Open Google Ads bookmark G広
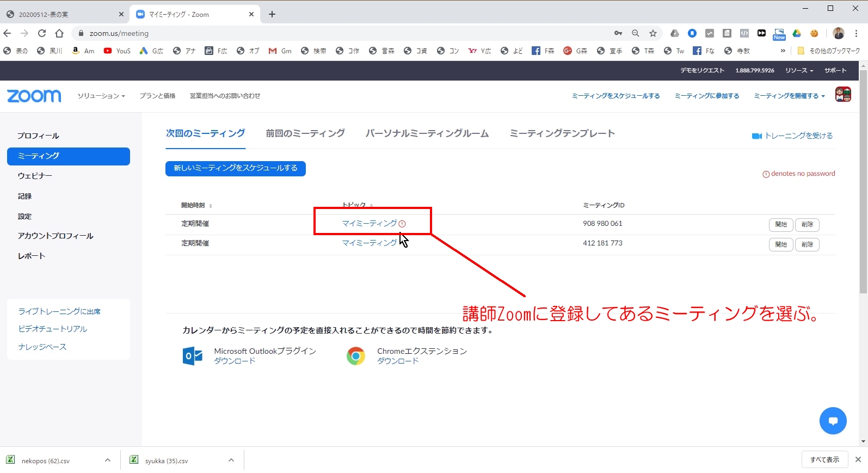Viewport: 868px width, 473px height. click(x=151, y=51)
